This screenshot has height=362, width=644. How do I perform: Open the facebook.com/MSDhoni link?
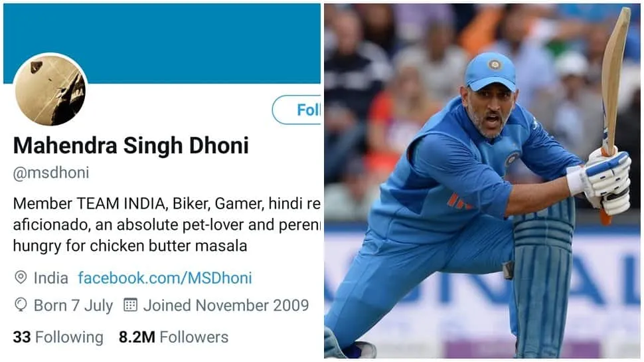(x=165, y=278)
